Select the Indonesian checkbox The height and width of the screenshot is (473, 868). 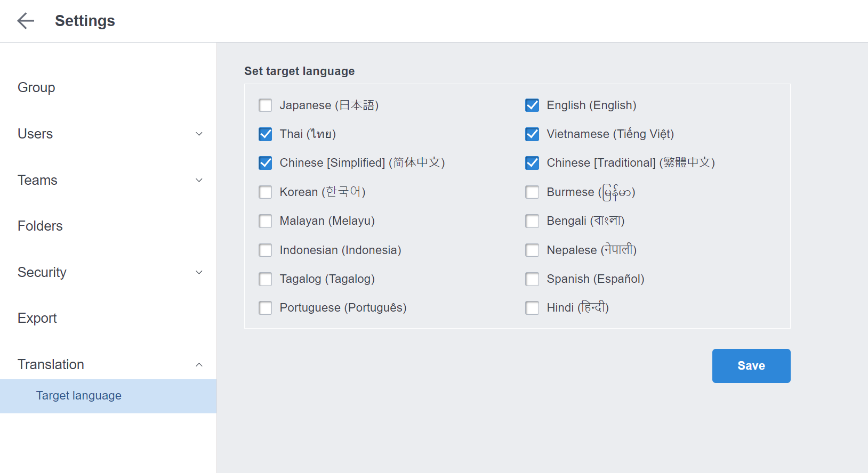266,250
